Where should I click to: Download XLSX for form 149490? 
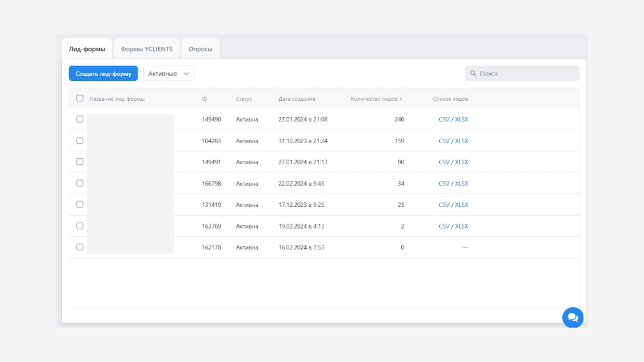pyautogui.click(x=462, y=120)
